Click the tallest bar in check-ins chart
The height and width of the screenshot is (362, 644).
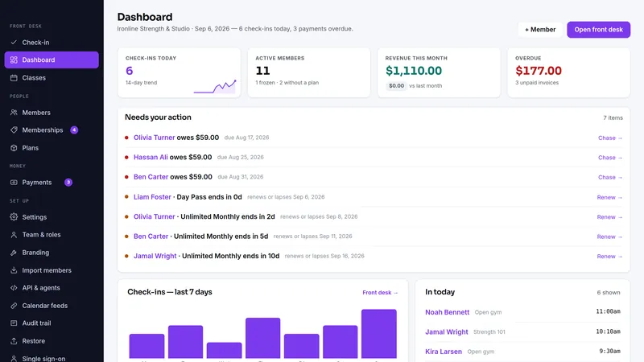point(379,334)
